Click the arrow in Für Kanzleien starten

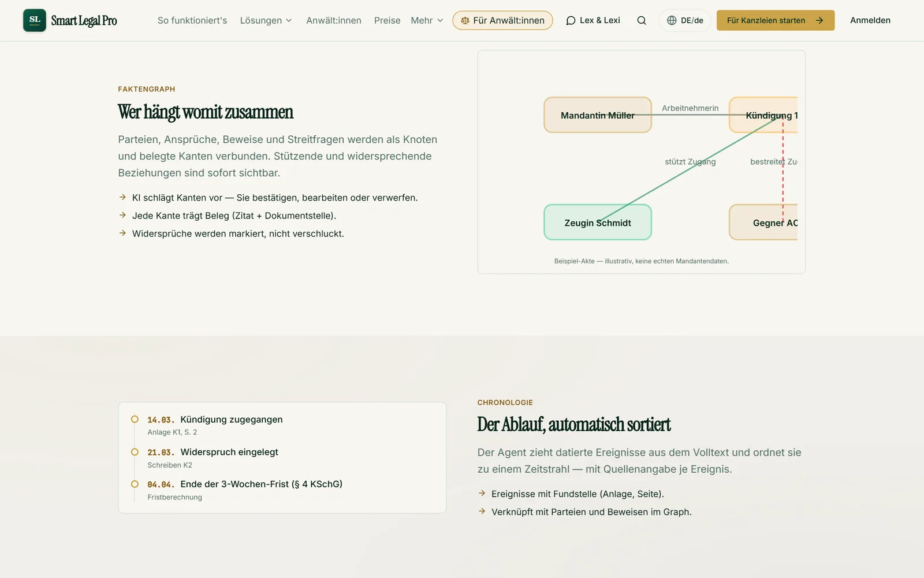click(819, 20)
